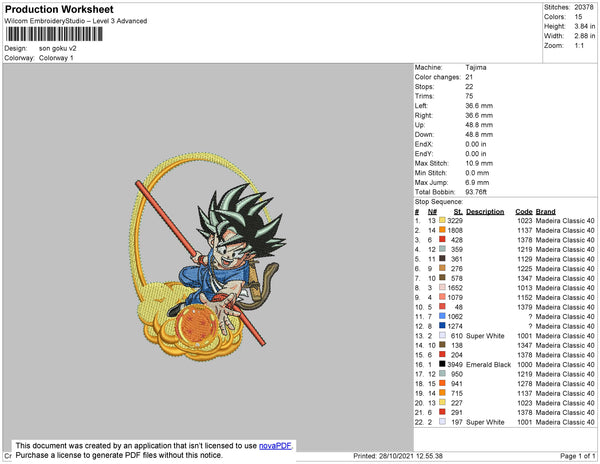Click the 'Colorway 1' value
600x464 pixels.
[x=56, y=58]
